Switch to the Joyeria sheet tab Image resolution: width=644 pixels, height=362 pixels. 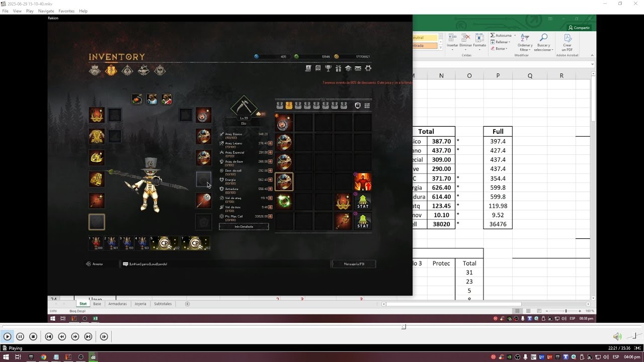coord(140,304)
